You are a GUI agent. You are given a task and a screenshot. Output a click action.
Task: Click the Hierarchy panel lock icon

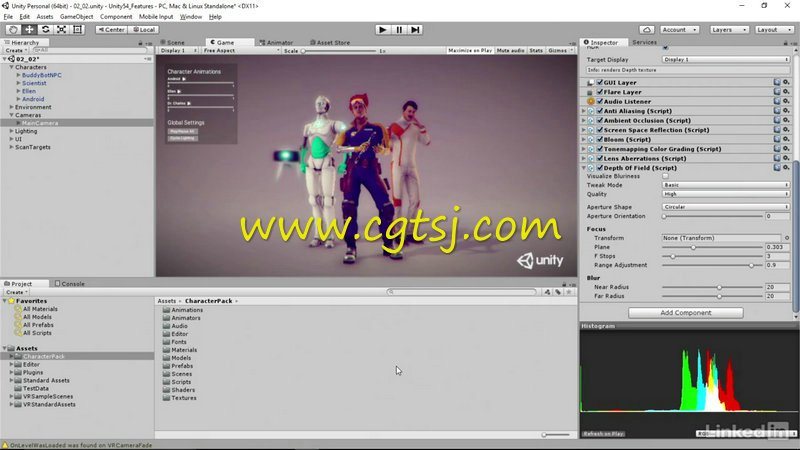(140, 43)
